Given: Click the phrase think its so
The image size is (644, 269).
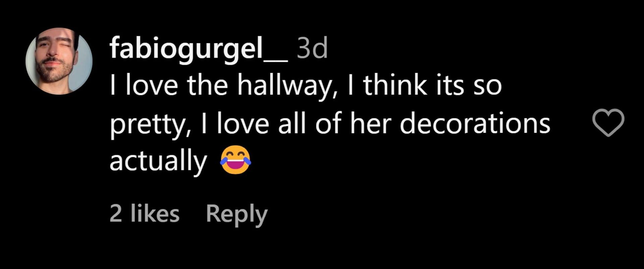Looking at the screenshot, I should 433,85.
